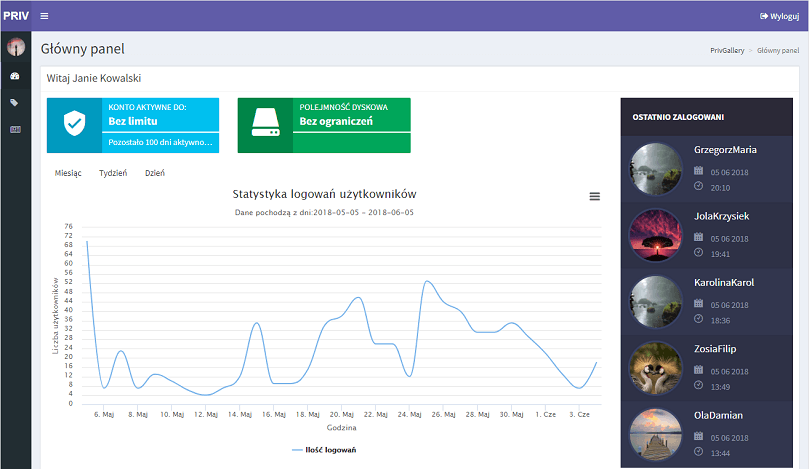Viewport: 809px width, 469px height.
Task: Open the chart export context menu
Action: click(x=595, y=197)
